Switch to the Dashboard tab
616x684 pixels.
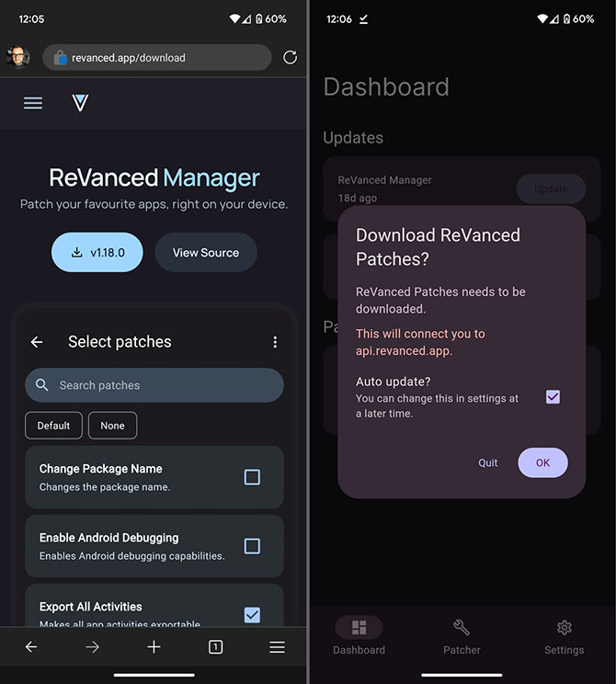point(359,637)
